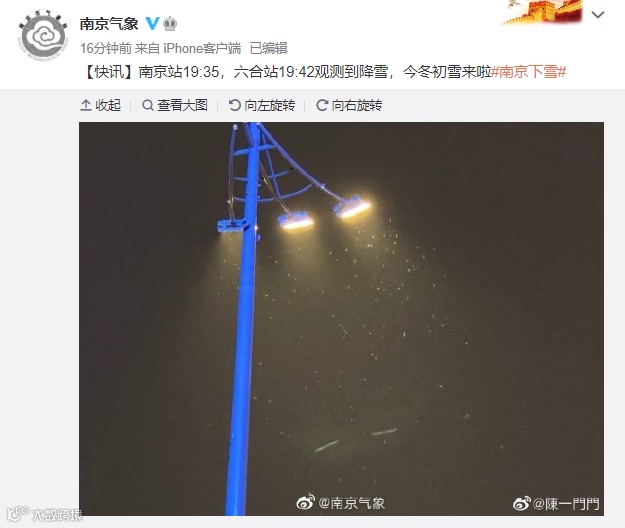625x528 pixels.
Task: Click the 16分钟前 timestamp
Action: click(x=106, y=48)
